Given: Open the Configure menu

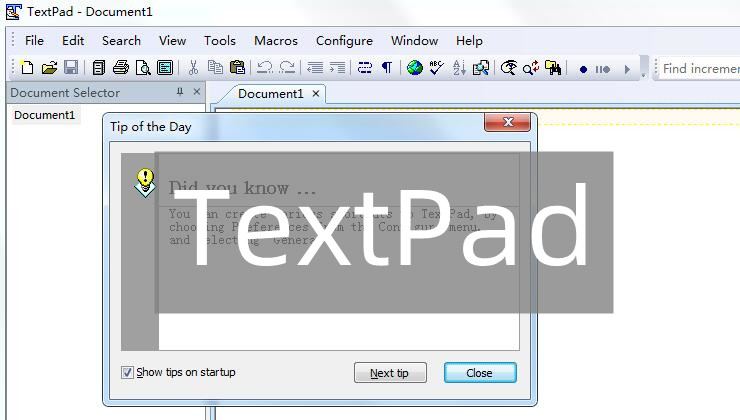Looking at the screenshot, I should point(345,41).
